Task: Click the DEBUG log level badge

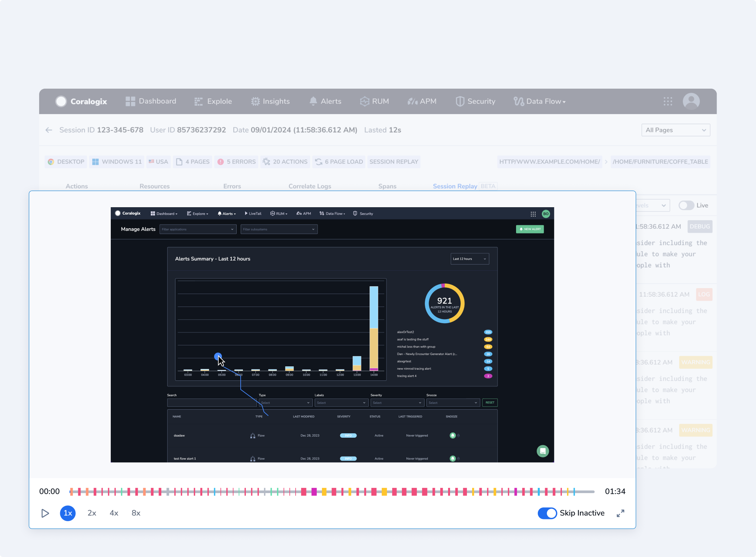Action: tap(700, 226)
